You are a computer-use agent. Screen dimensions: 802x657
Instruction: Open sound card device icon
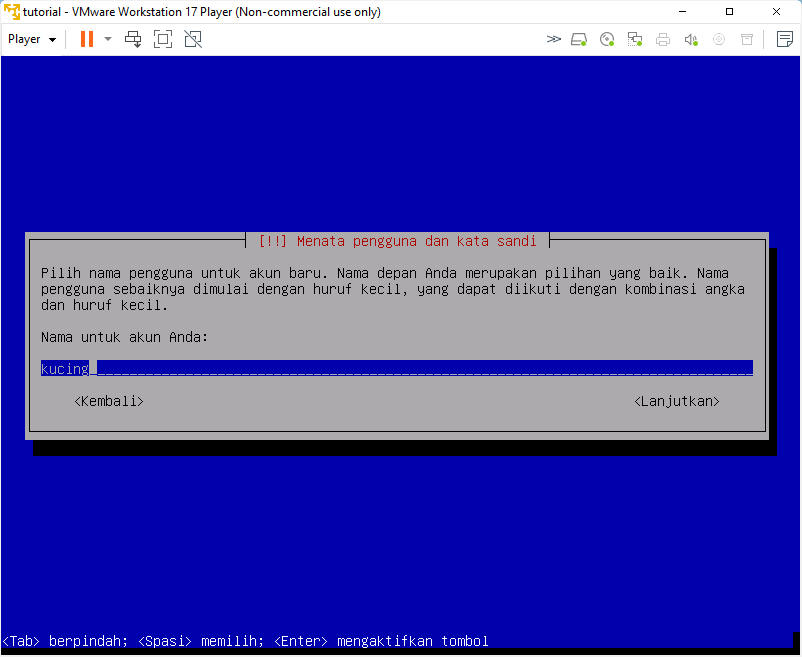(x=691, y=39)
